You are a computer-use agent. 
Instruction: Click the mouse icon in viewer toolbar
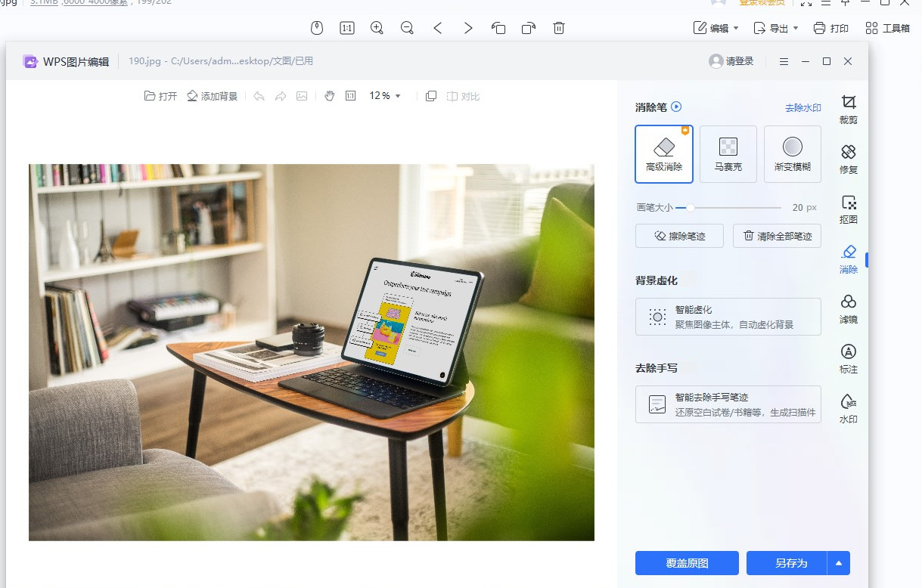[317, 28]
